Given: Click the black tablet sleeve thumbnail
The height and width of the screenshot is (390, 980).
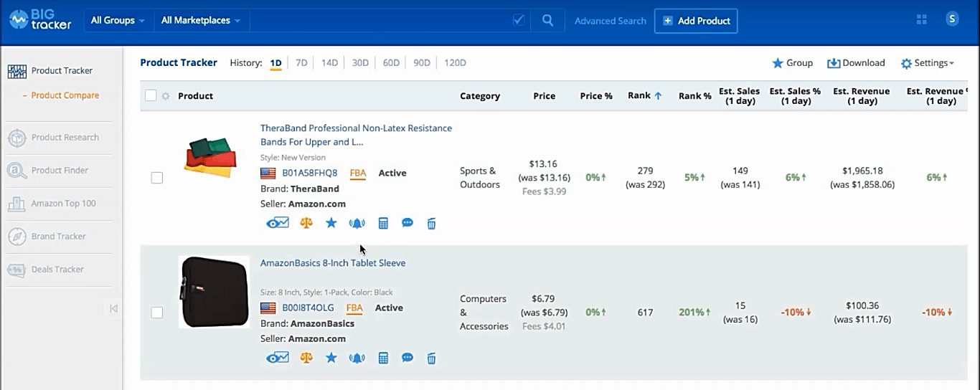Looking at the screenshot, I should tap(214, 292).
